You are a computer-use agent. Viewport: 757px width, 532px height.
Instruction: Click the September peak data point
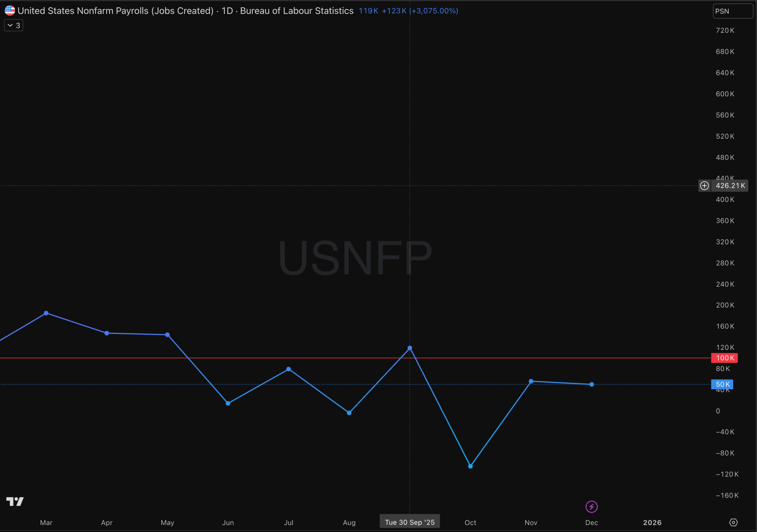tap(410, 348)
